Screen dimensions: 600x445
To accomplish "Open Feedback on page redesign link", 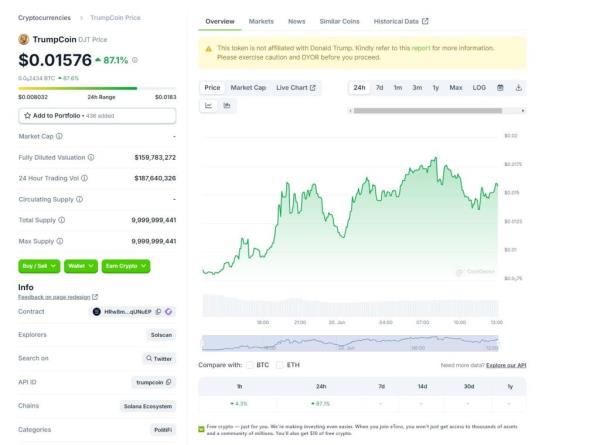I will 54,297.
